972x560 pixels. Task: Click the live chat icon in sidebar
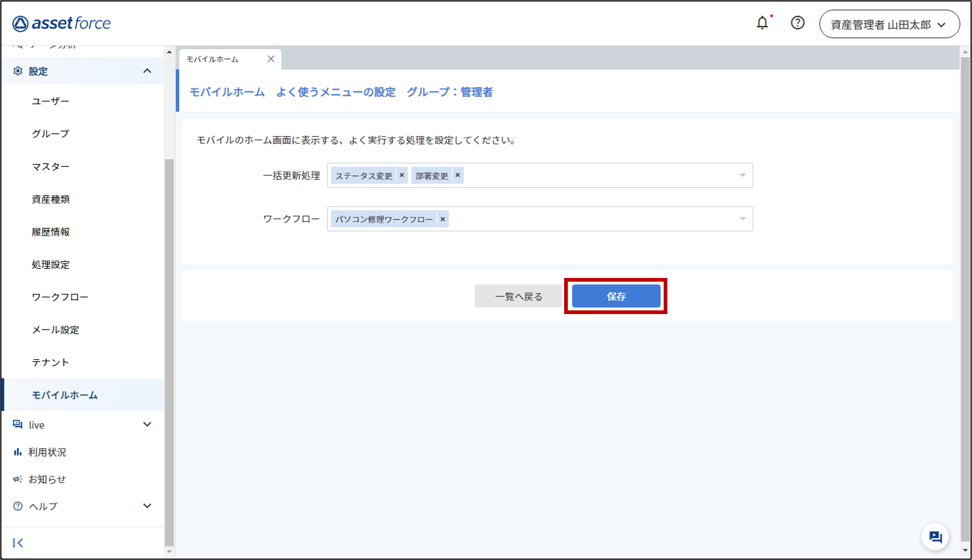[x=17, y=424]
